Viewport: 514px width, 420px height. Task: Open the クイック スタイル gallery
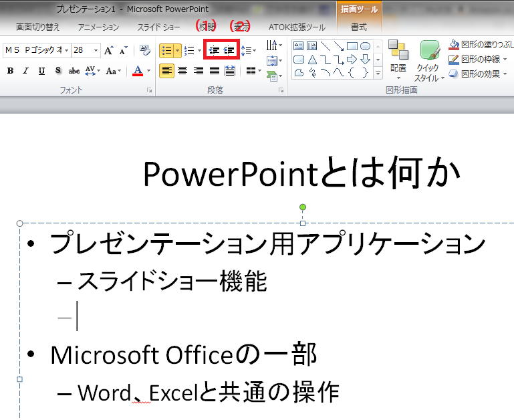pos(429,61)
